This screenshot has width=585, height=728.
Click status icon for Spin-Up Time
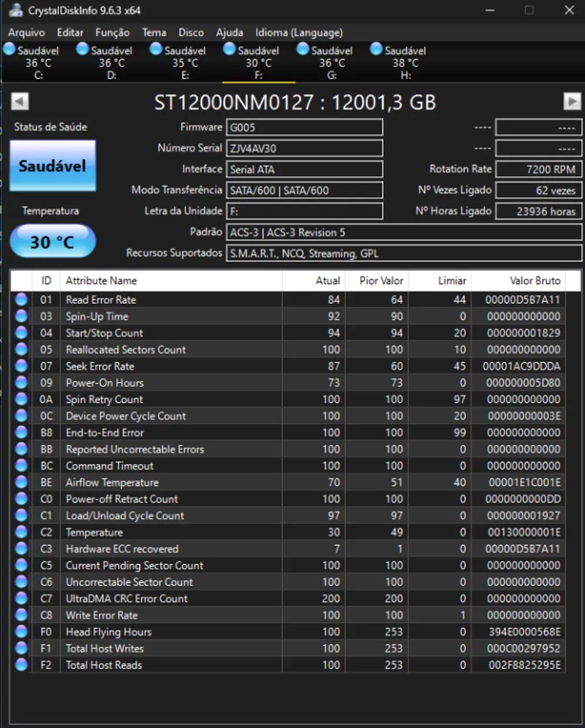tap(21, 316)
